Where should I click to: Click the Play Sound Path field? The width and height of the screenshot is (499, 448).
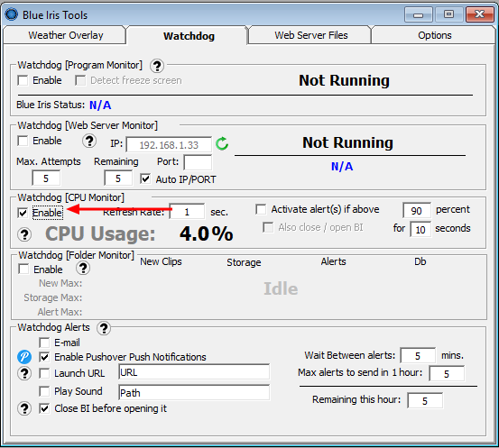click(x=194, y=393)
